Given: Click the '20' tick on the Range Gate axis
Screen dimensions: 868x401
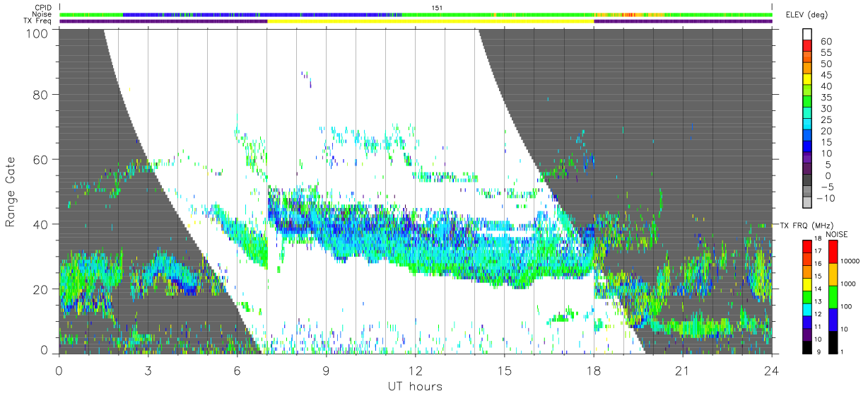Looking at the screenshot, I should (41, 289).
